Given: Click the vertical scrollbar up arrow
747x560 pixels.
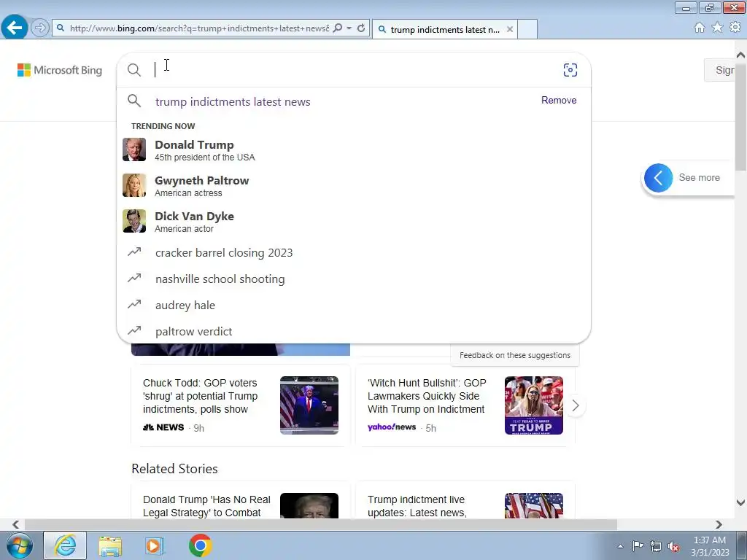Looking at the screenshot, I should (x=740, y=55).
